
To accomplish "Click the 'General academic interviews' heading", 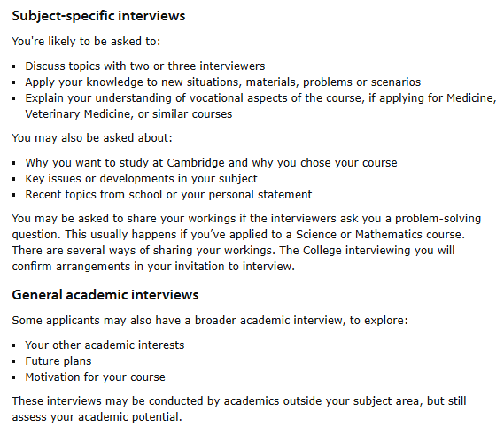I will [x=105, y=295].
